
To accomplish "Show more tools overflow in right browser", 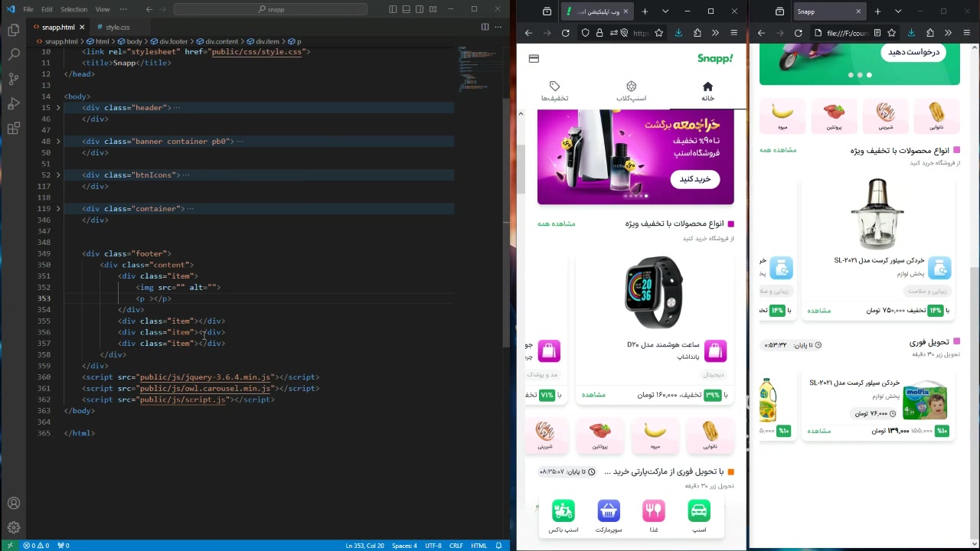I will point(948,33).
